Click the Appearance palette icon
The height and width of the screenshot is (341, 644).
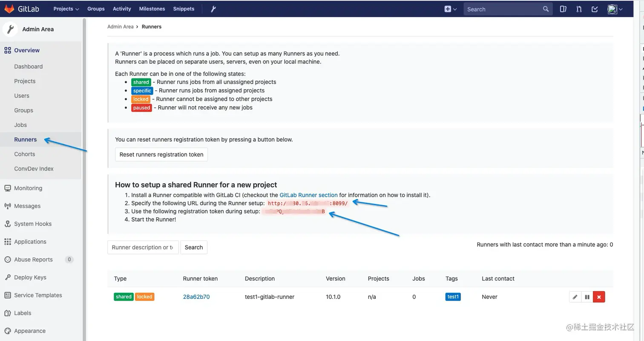click(7, 331)
